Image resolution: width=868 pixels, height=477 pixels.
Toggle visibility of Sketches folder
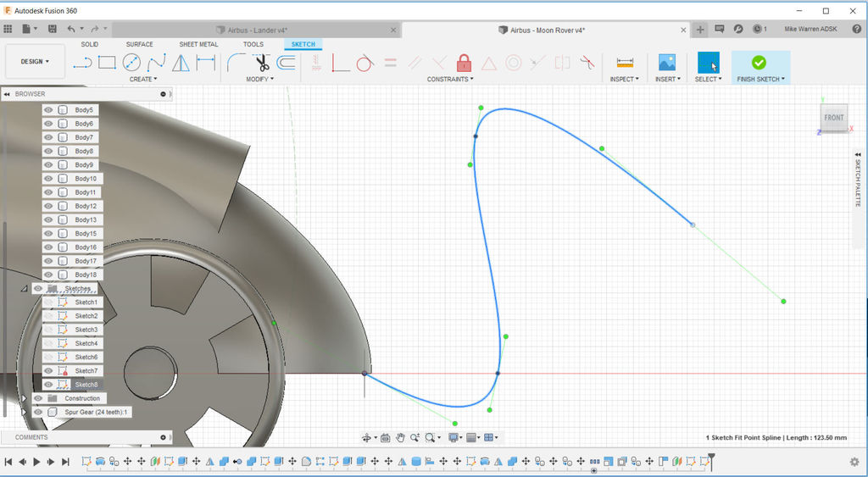(x=38, y=288)
